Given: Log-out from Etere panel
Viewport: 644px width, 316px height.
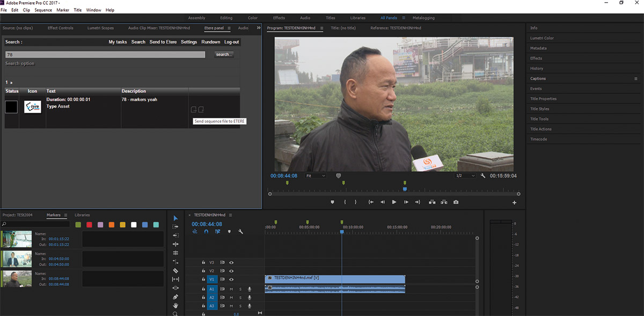Looking at the screenshot, I should point(232,42).
